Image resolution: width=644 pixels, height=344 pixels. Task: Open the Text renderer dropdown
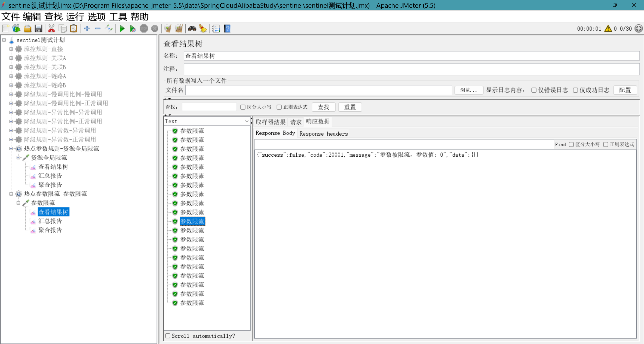coord(207,121)
